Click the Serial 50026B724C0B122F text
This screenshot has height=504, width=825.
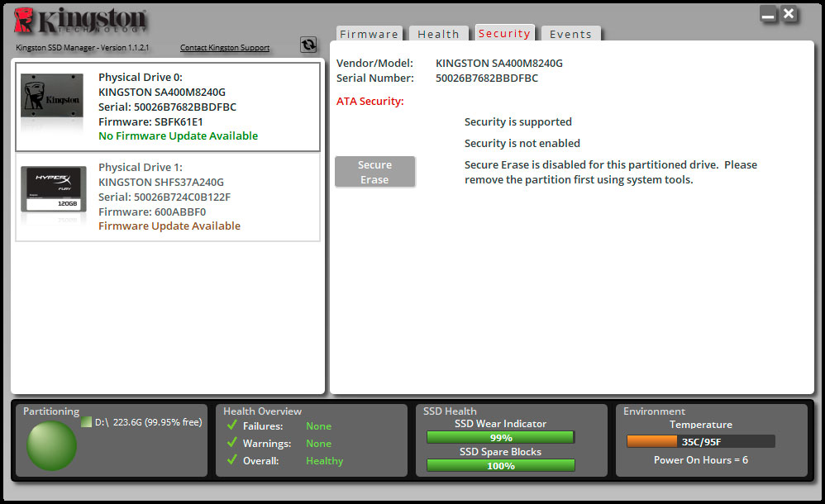165,197
